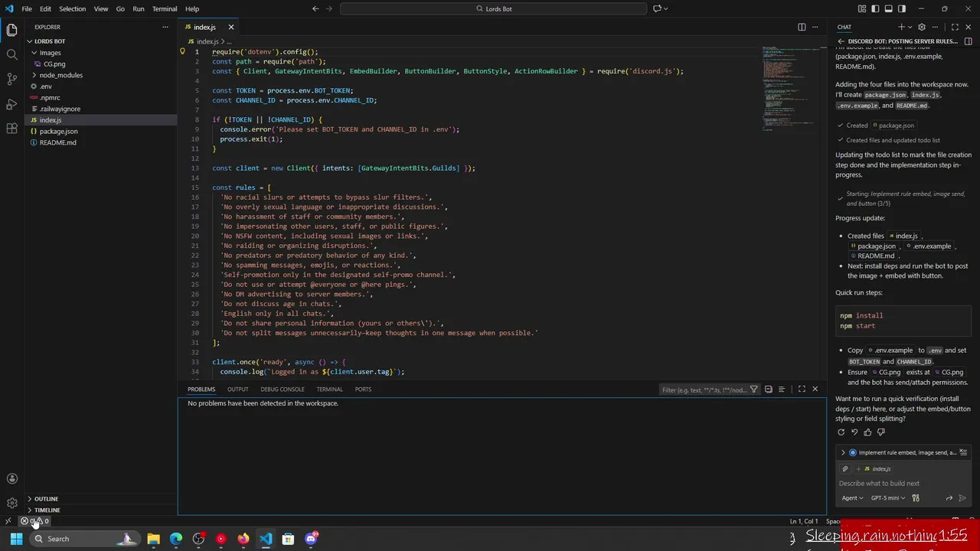
Task: Click the lightbulb code action on line 1
Action: point(182,52)
